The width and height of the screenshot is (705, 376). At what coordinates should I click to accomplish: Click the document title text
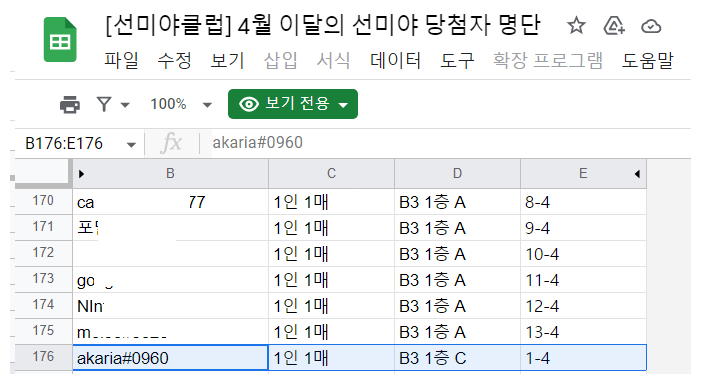pos(322,25)
